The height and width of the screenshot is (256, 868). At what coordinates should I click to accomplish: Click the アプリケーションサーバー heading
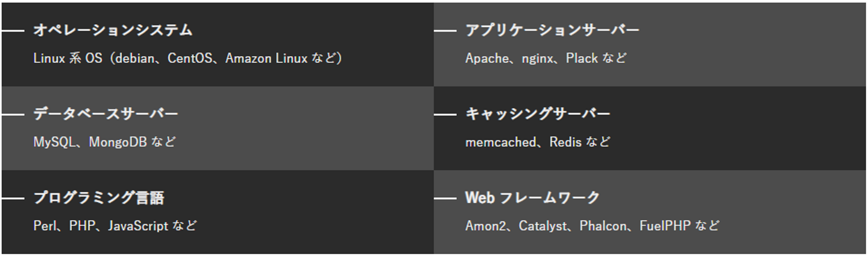click(552, 30)
